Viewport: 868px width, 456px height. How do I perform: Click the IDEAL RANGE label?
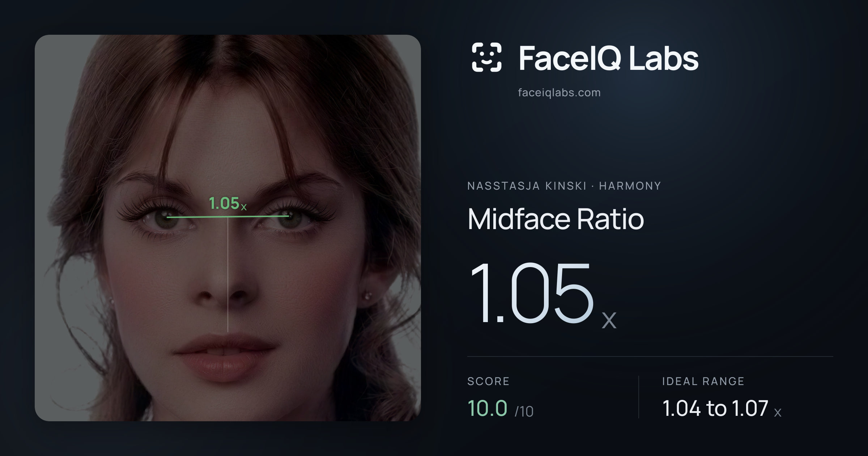(703, 381)
